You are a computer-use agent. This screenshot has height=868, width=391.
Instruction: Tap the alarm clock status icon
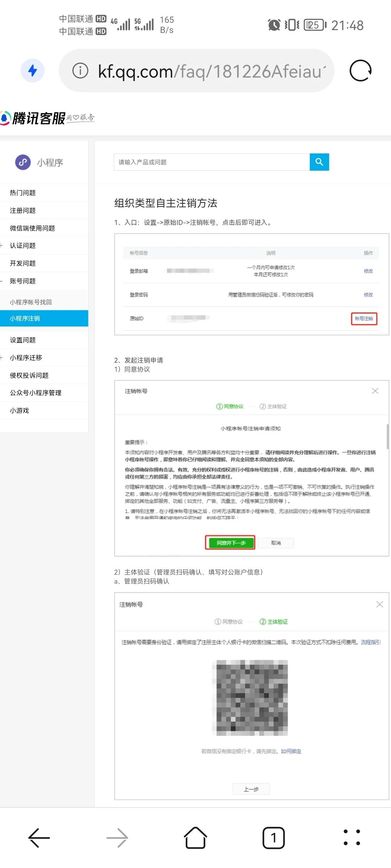(x=274, y=25)
